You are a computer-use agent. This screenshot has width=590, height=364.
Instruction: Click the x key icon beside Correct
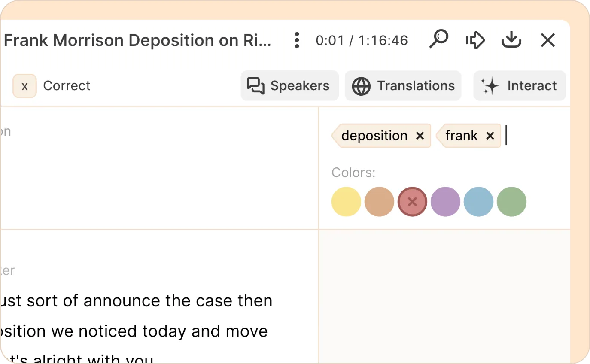pyautogui.click(x=24, y=86)
